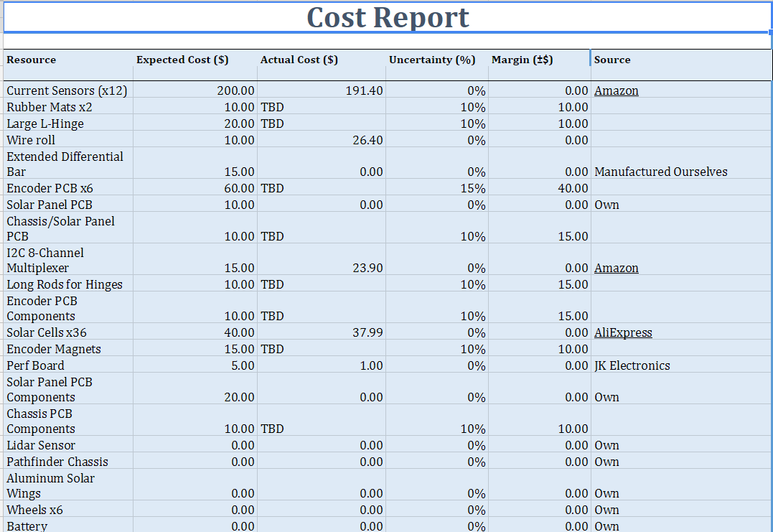Click Own source in Lidar Sensor row
This screenshot has height=532, width=773.
pos(681,445)
